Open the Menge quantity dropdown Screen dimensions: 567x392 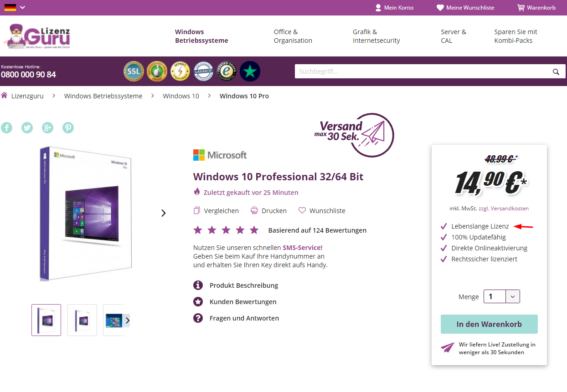[501, 296]
